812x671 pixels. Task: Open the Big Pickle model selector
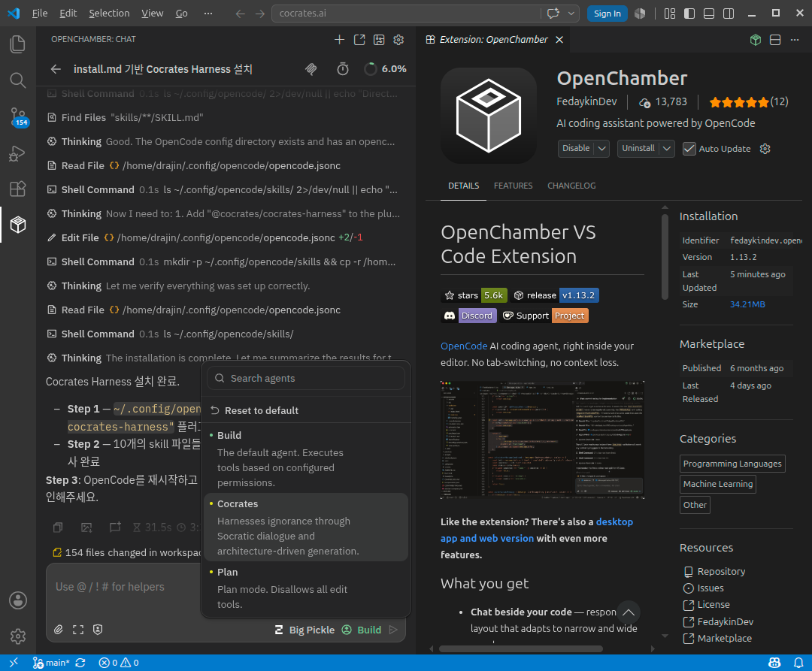tap(304, 630)
